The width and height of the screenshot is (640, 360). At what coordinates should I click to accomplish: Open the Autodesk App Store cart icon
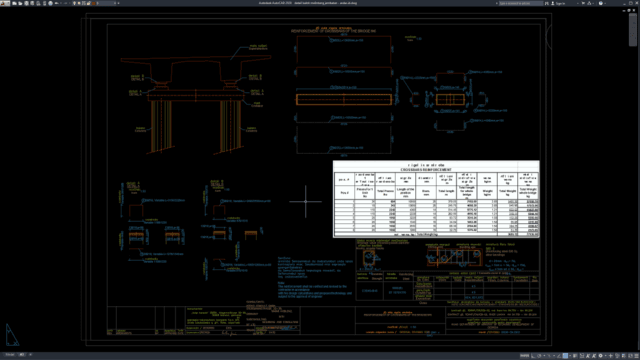click(583, 3)
